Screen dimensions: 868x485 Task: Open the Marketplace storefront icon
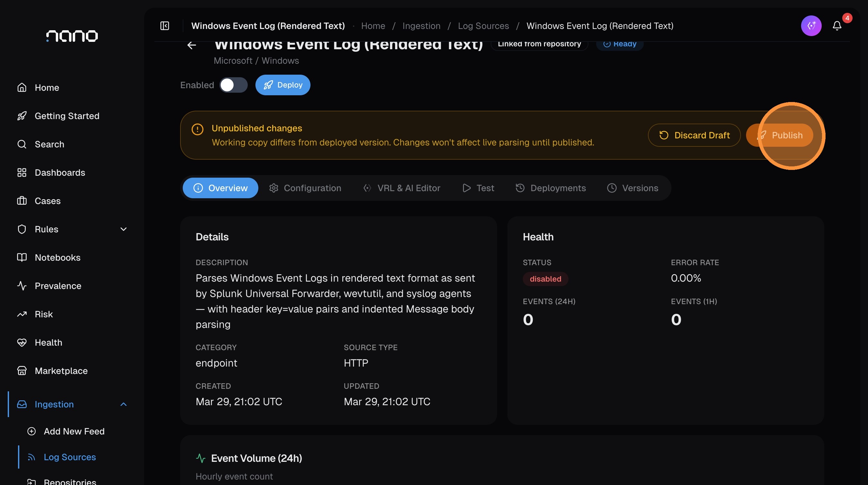click(x=22, y=371)
